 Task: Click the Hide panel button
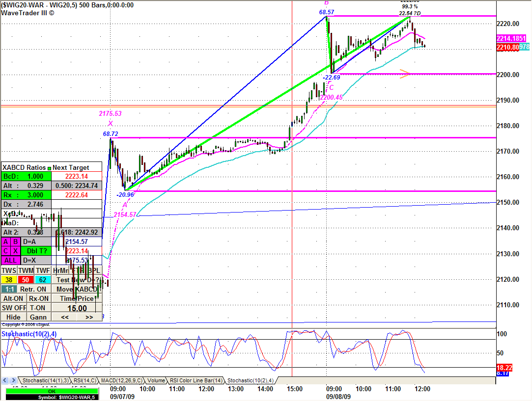[13, 317]
